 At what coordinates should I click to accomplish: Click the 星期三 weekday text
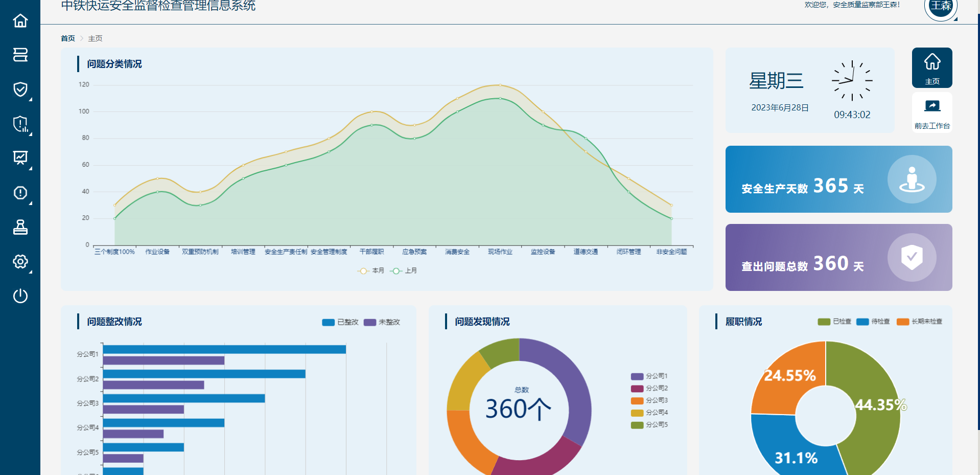pos(776,81)
